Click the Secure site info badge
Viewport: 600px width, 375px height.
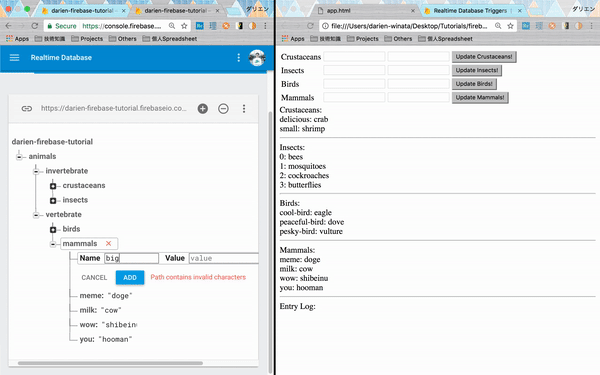click(x=62, y=26)
